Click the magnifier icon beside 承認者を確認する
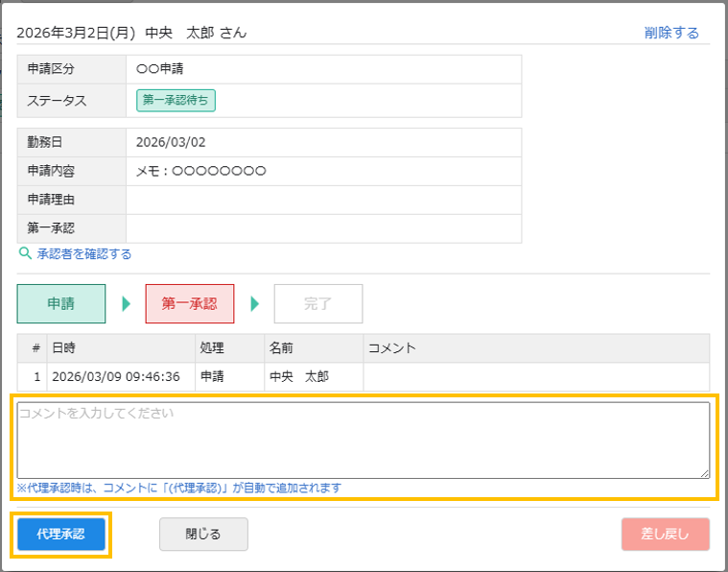 25,253
